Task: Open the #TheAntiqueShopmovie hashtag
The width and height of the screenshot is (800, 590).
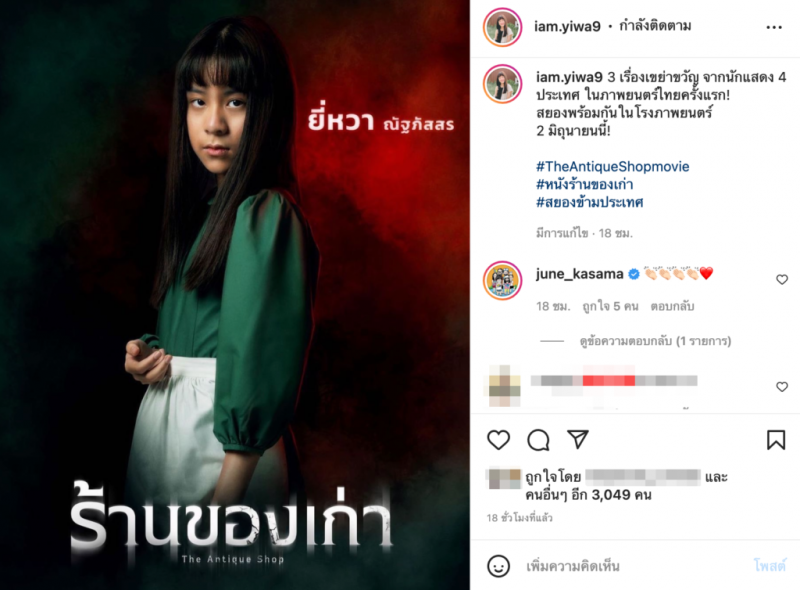Action: [x=612, y=166]
